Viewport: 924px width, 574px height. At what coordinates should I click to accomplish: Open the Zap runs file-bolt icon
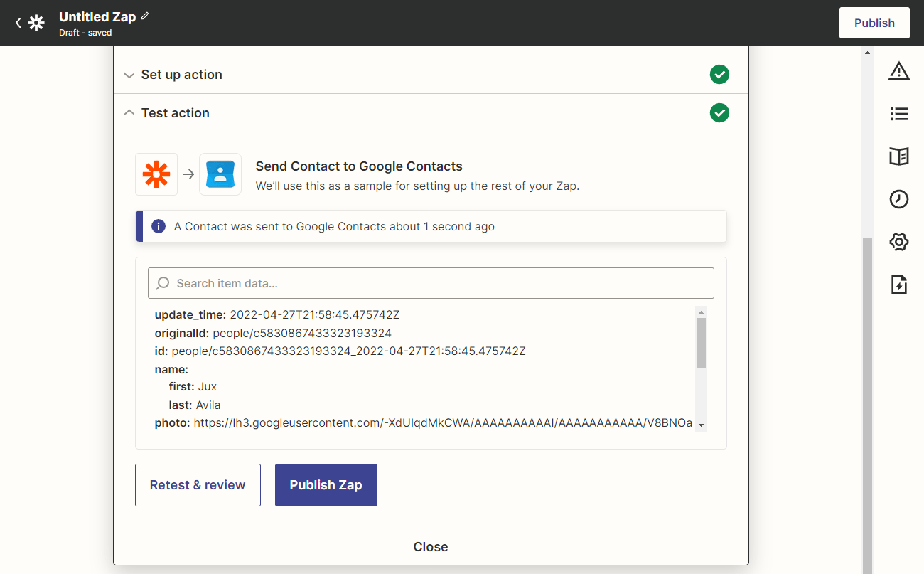[899, 285]
